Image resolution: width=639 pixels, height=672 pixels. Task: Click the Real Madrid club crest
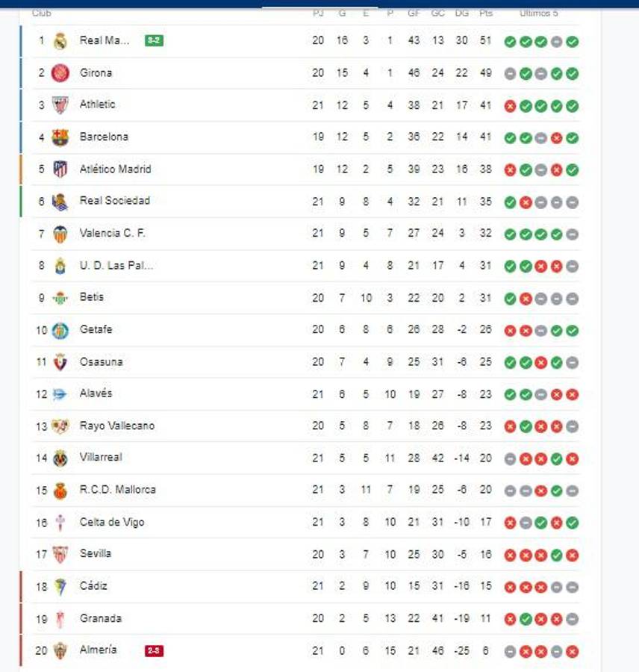(60, 41)
